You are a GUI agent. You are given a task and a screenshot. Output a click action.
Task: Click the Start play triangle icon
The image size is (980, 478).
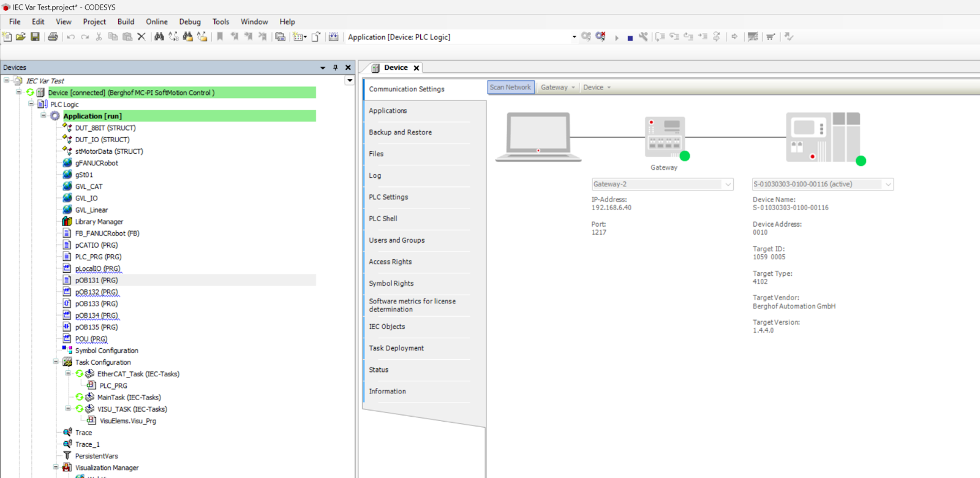[617, 37]
